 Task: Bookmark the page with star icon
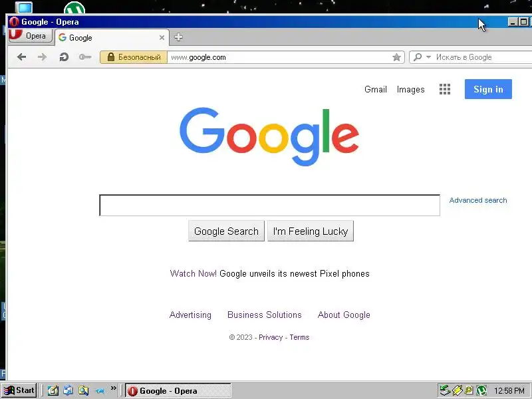pyautogui.click(x=396, y=57)
